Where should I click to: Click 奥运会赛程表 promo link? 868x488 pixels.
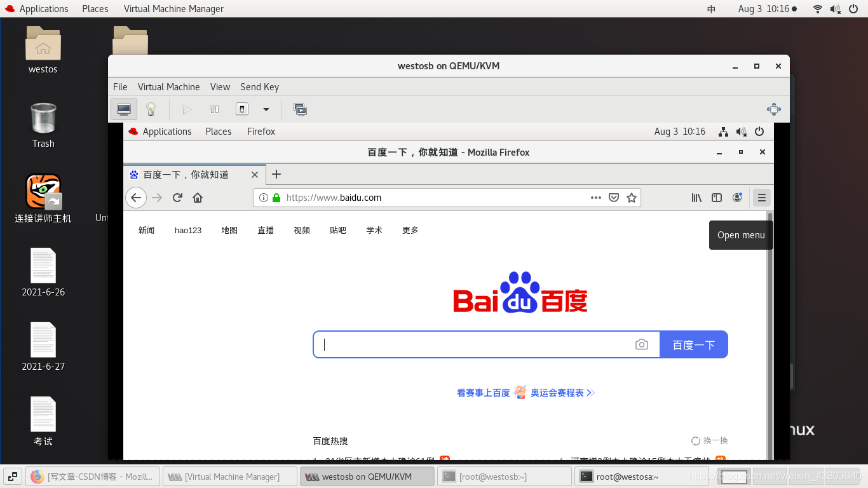(x=557, y=393)
